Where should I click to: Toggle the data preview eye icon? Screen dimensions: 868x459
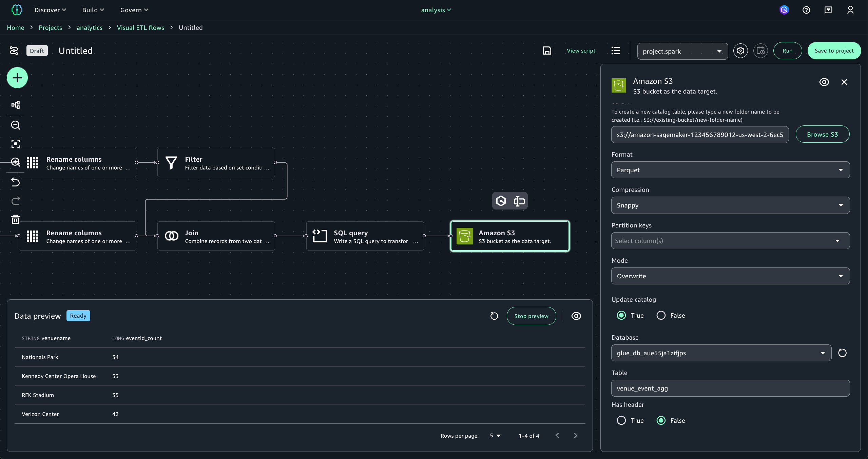click(576, 316)
